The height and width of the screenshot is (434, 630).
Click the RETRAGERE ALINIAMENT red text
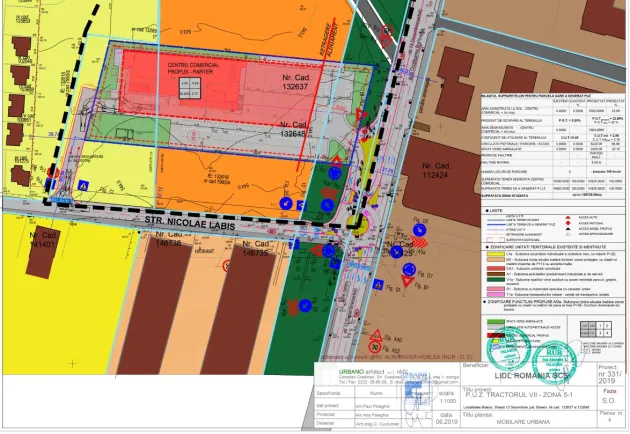point(327,40)
